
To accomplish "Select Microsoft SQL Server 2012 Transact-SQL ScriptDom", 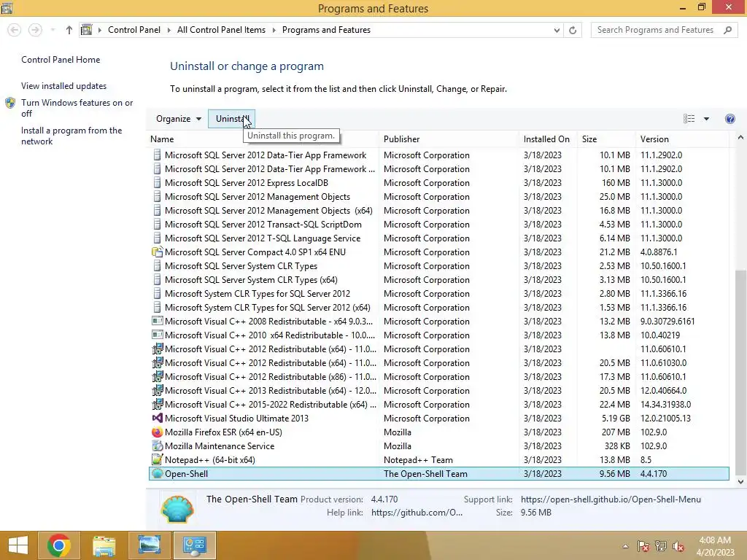I will (x=438, y=225).
